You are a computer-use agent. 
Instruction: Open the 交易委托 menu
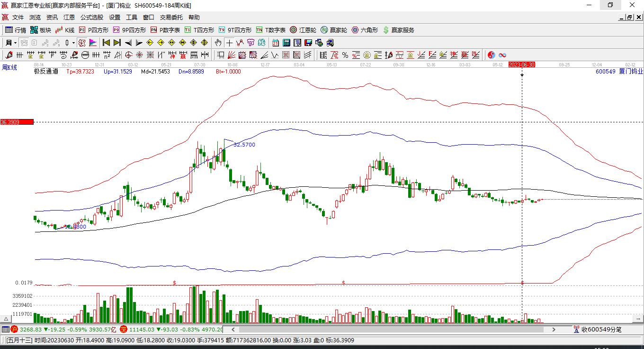pos(171,18)
